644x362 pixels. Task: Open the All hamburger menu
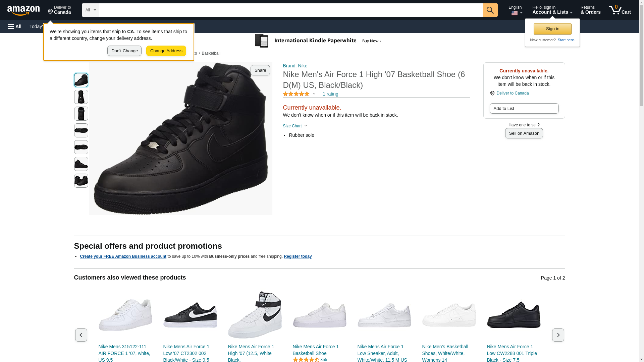pyautogui.click(x=15, y=26)
